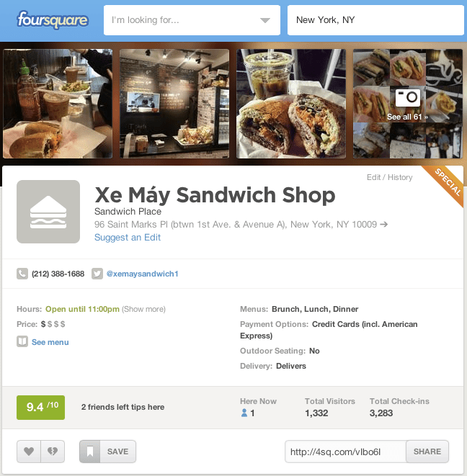467x476 pixels.
Task: Open the menu book icon
Action: click(22, 341)
